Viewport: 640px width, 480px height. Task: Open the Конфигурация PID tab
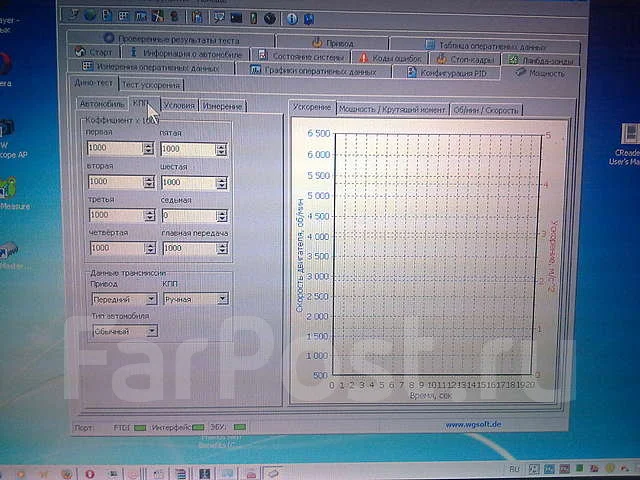click(x=446, y=73)
